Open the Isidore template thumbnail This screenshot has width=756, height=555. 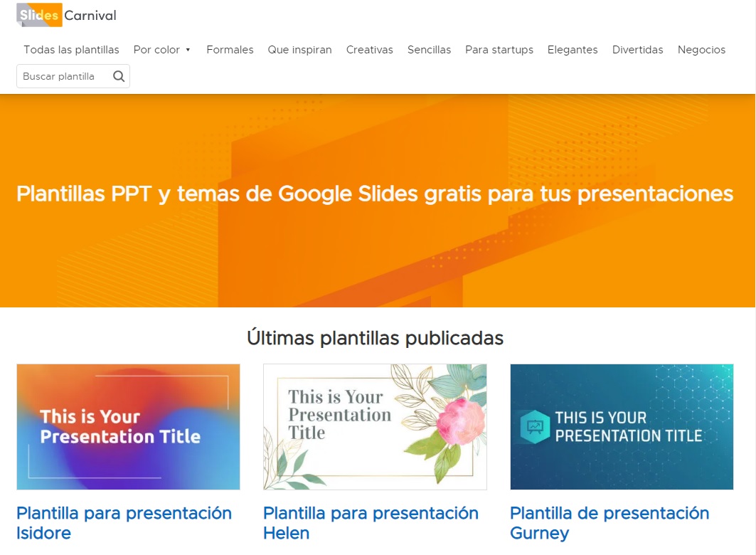(x=128, y=427)
